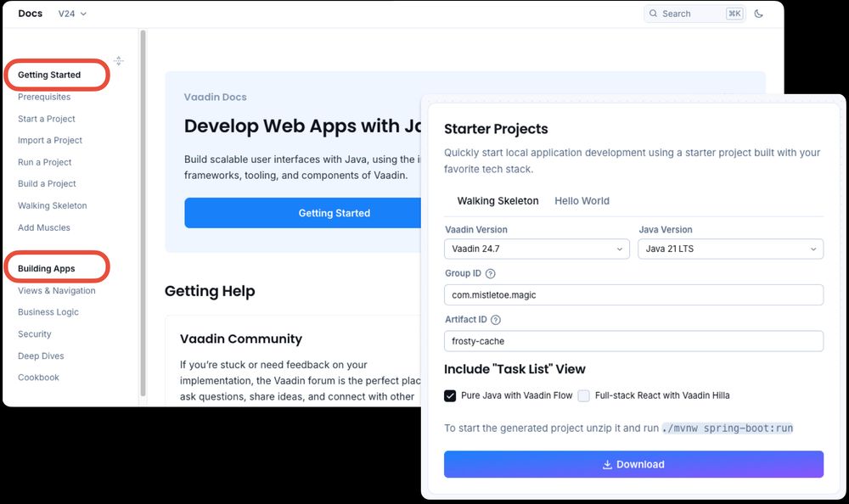Switch to the Hello World tab
The height and width of the screenshot is (504, 849).
582,201
